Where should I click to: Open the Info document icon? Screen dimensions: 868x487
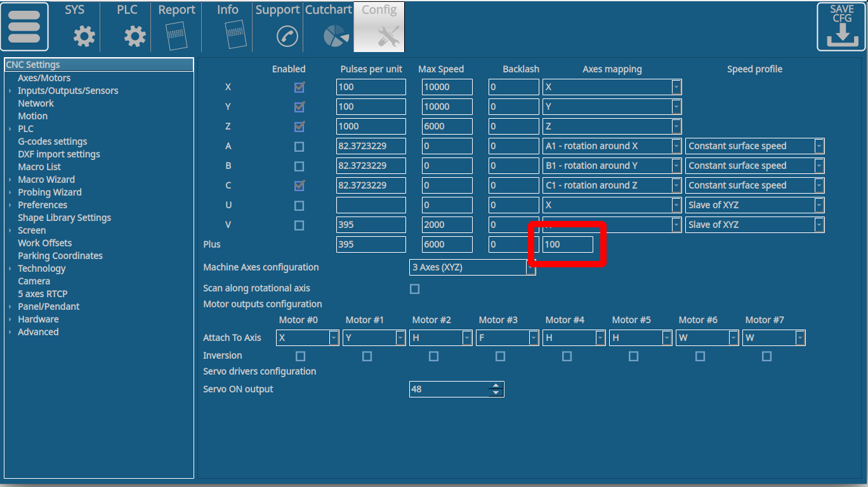(x=234, y=35)
